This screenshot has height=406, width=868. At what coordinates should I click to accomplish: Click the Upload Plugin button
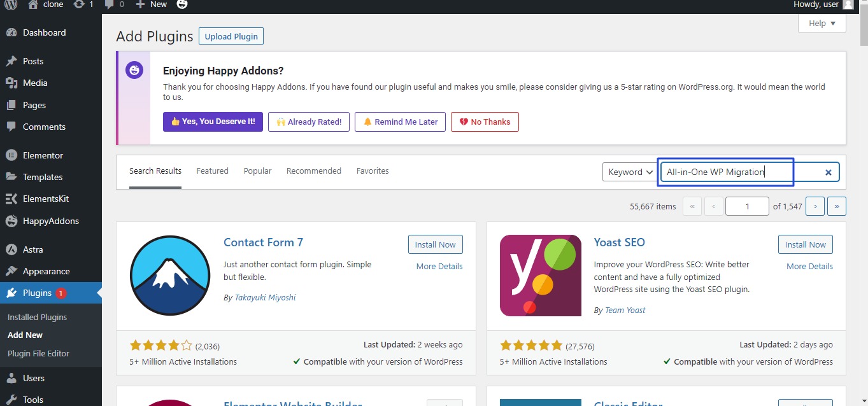(x=231, y=36)
